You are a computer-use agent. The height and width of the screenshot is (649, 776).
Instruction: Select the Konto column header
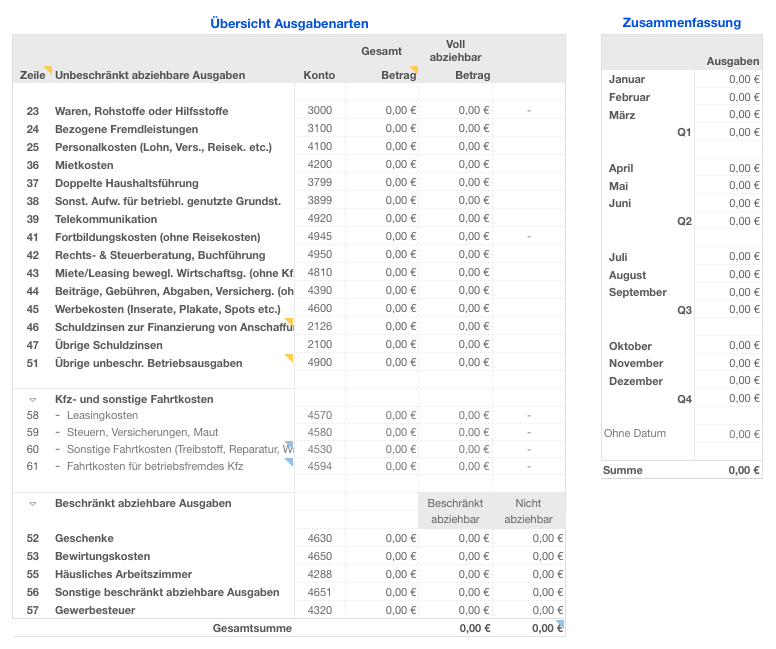[x=319, y=76]
